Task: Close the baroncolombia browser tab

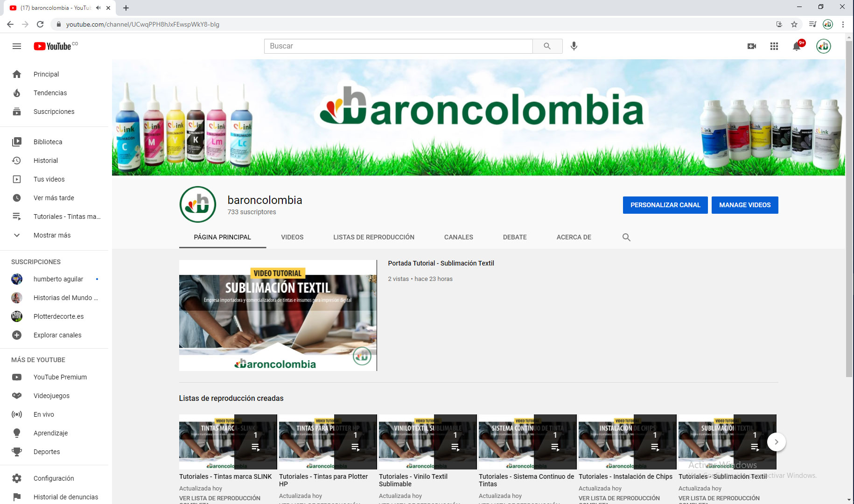Action: 108,8
